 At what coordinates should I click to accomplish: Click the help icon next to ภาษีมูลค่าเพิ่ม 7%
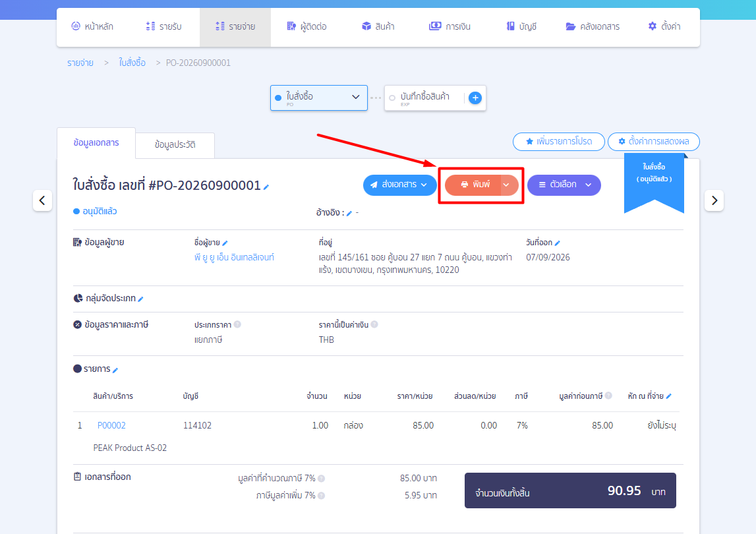[321, 495]
